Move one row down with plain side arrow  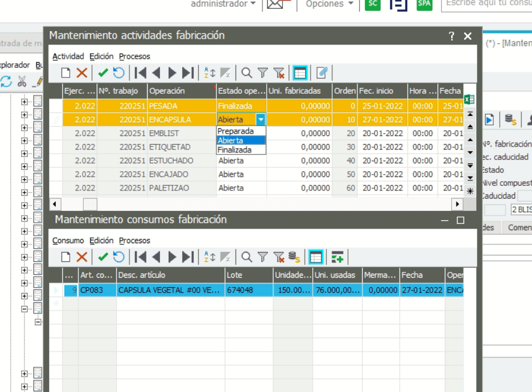(x=470, y=153)
